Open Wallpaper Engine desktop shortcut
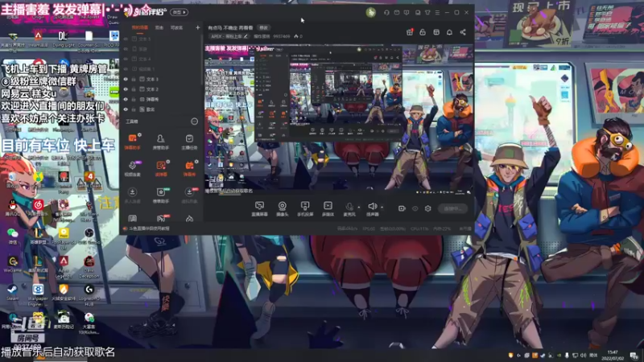Viewport: 644px width, 362px height. (x=38, y=294)
